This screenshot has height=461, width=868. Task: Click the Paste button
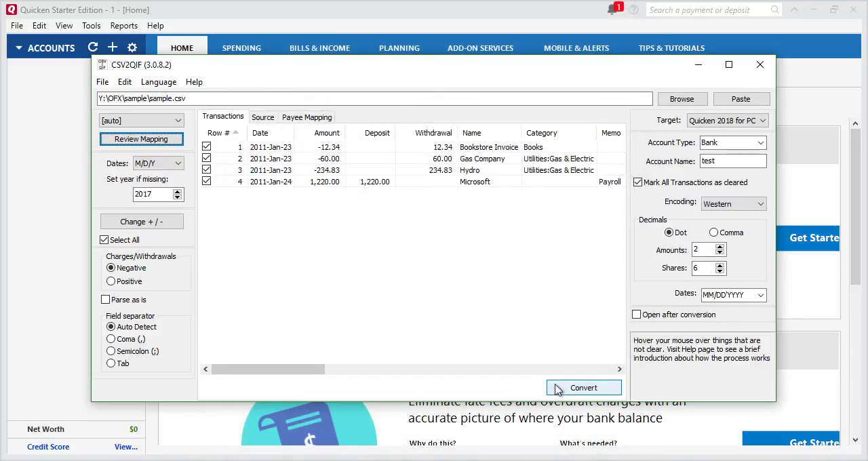pyautogui.click(x=741, y=98)
